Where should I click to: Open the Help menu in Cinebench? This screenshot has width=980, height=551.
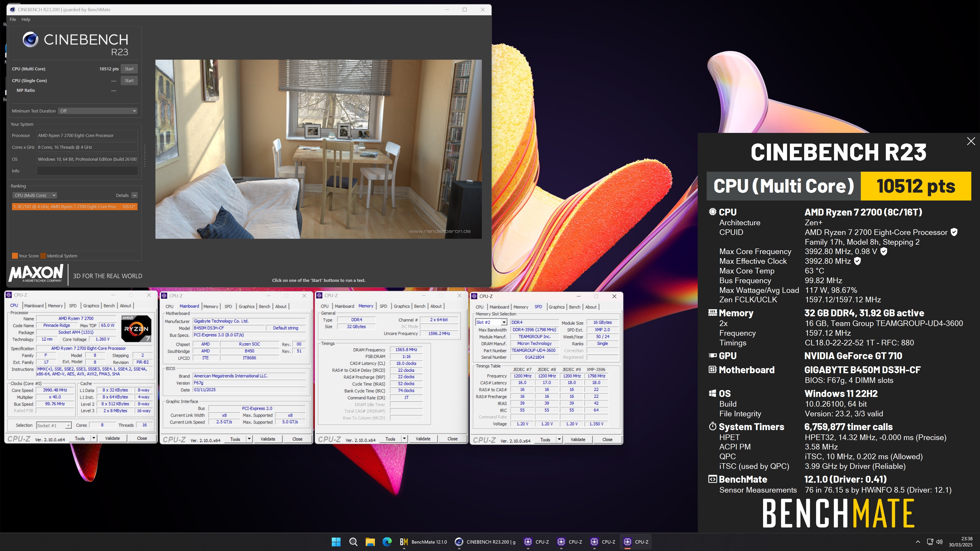26,19
